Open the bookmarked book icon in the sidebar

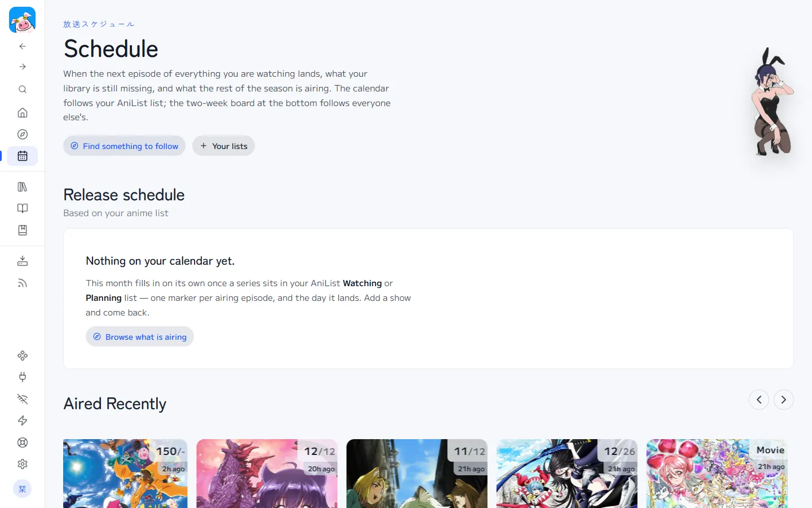click(x=23, y=230)
